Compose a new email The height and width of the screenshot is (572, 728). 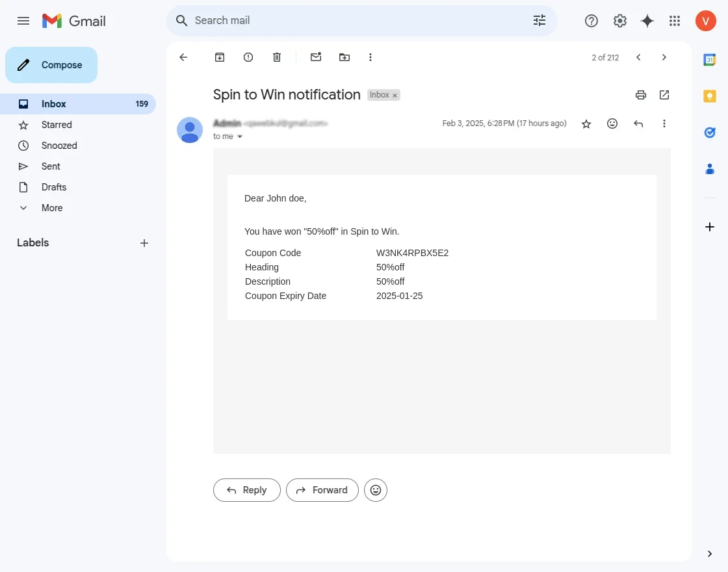[x=51, y=65]
